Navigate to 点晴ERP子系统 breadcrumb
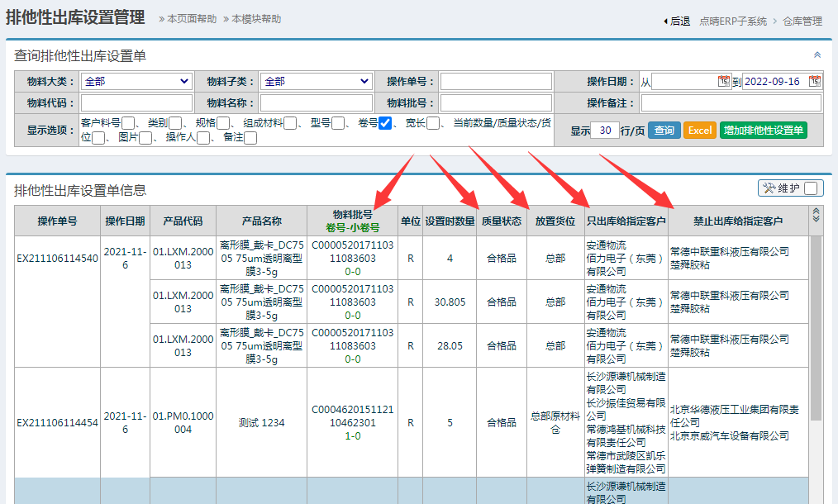The image size is (838, 504). 732,21
